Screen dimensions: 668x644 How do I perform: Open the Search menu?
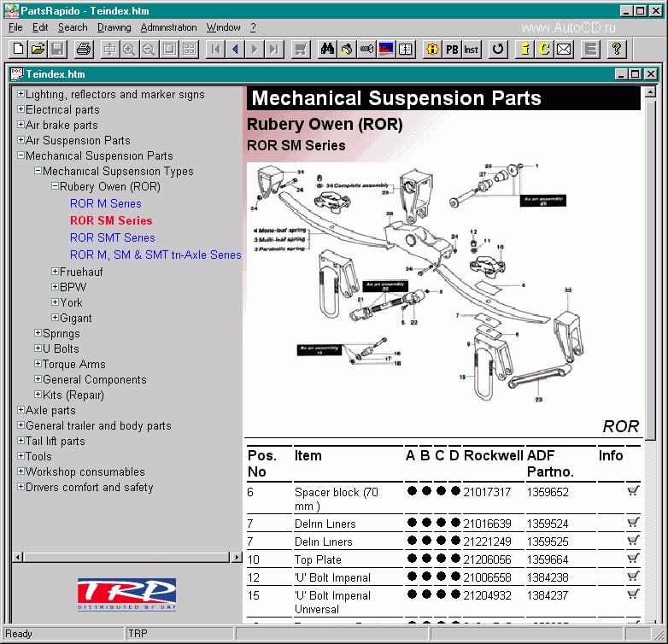[x=73, y=27]
